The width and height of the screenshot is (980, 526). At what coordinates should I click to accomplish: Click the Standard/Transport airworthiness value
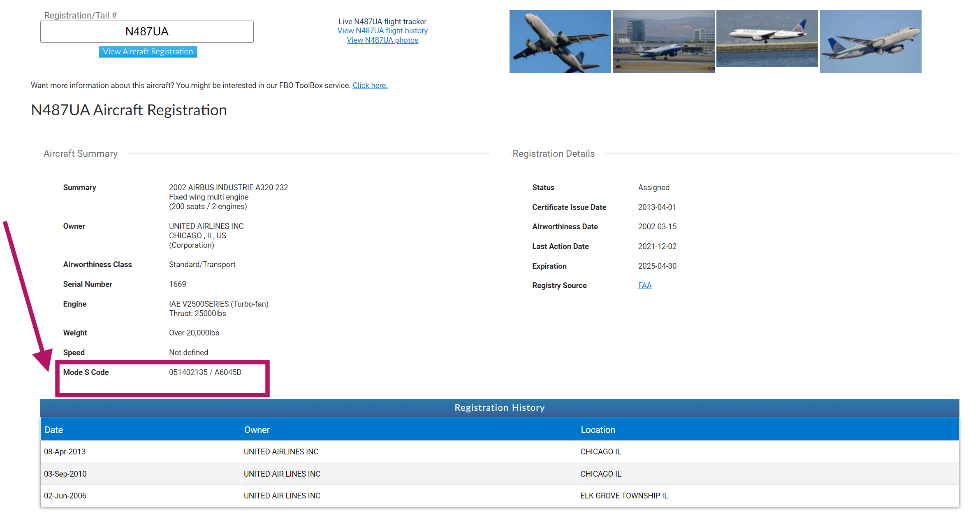[202, 265]
